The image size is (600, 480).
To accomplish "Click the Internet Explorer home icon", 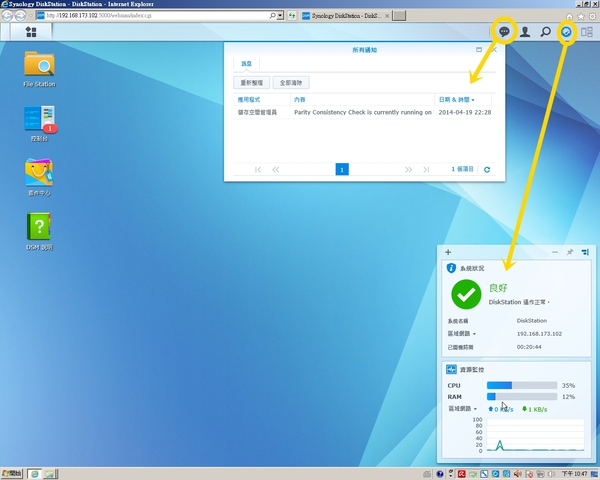I will click(x=569, y=16).
